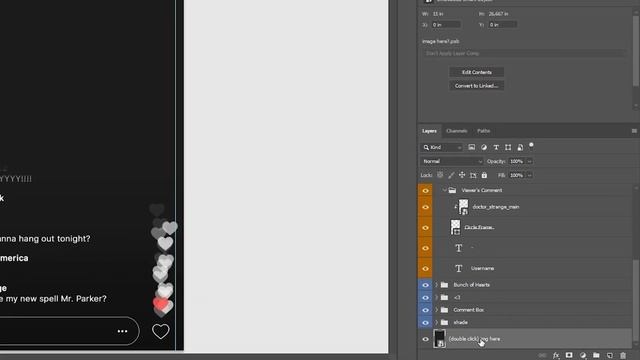Click prevent artboard auto-nesting lock icon
Screen dimensions: 640x360
473,175
